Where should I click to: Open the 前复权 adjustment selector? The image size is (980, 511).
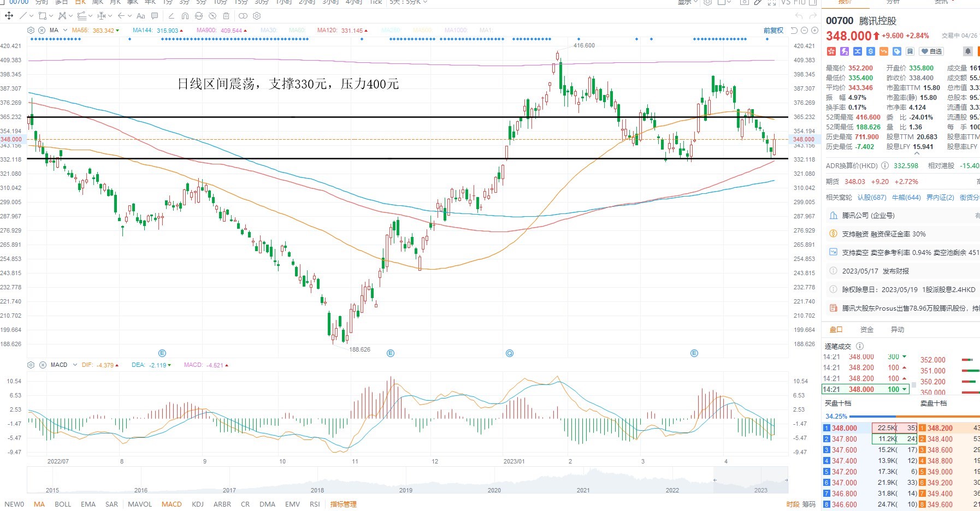(x=774, y=31)
